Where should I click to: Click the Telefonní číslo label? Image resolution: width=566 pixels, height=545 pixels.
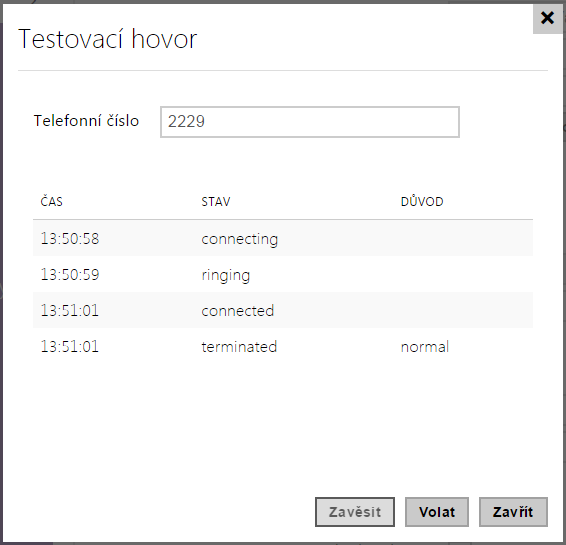(86, 121)
